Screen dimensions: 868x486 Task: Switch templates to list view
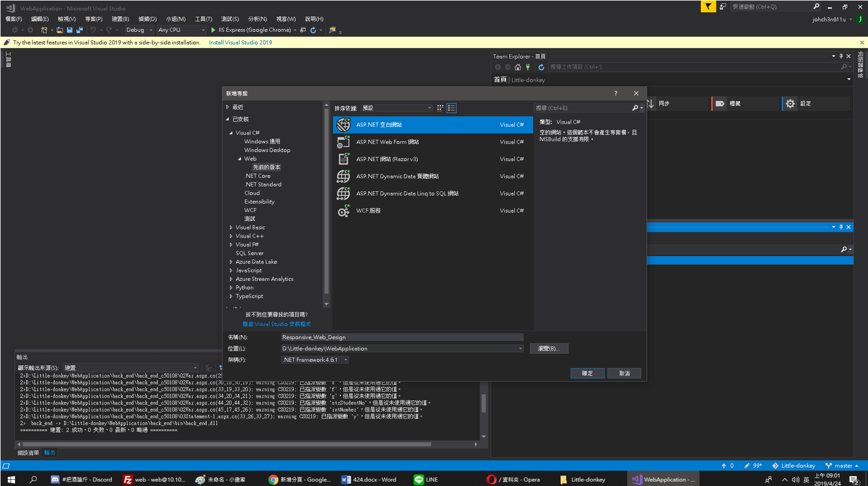(x=452, y=108)
